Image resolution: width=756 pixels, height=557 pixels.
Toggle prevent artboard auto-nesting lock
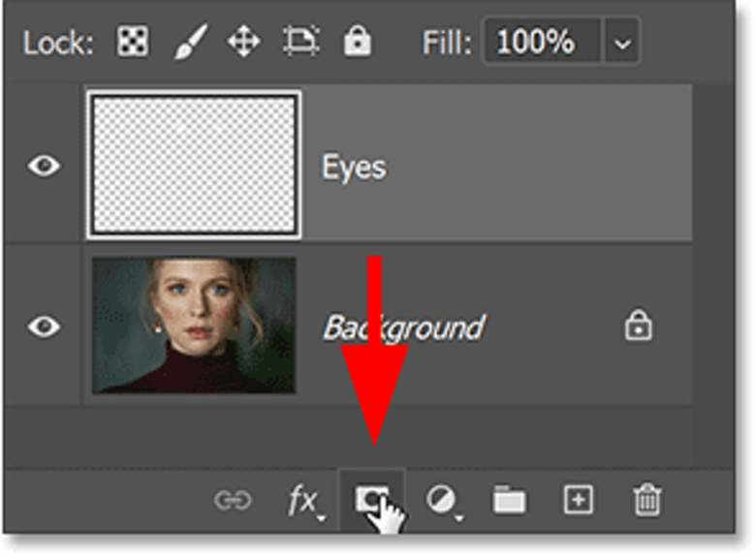click(x=300, y=42)
